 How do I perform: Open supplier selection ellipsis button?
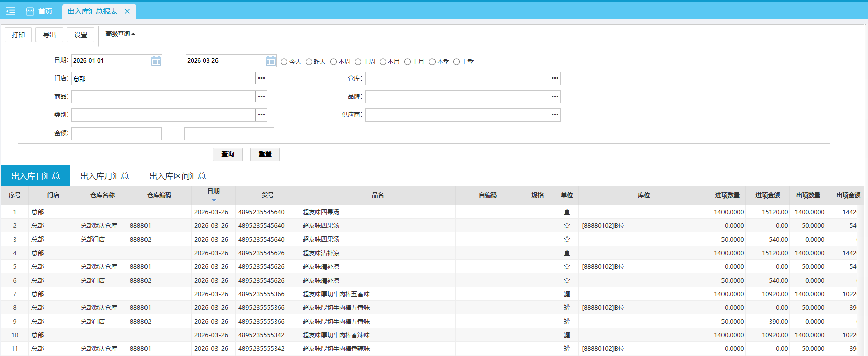[555, 115]
